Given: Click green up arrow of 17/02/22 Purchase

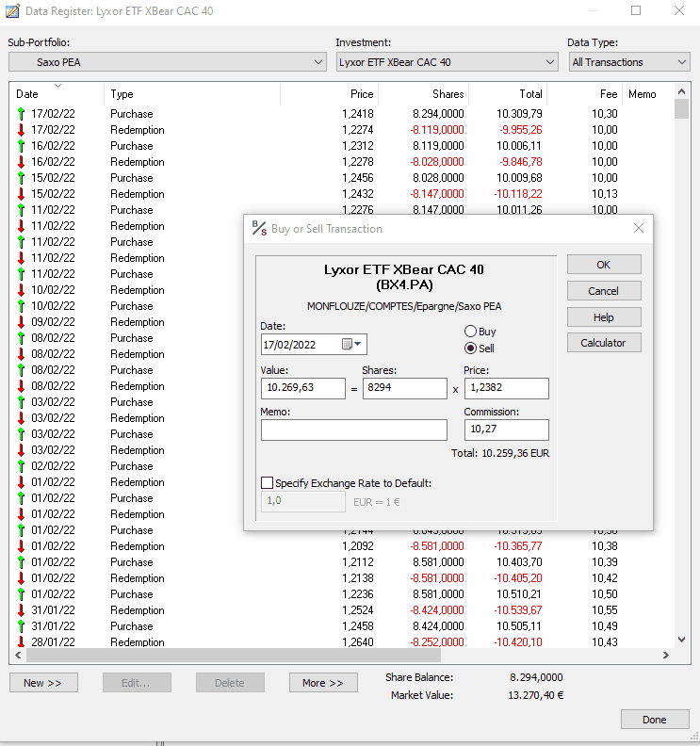Looking at the screenshot, I should pyautogui.click(x=21, y=114).
